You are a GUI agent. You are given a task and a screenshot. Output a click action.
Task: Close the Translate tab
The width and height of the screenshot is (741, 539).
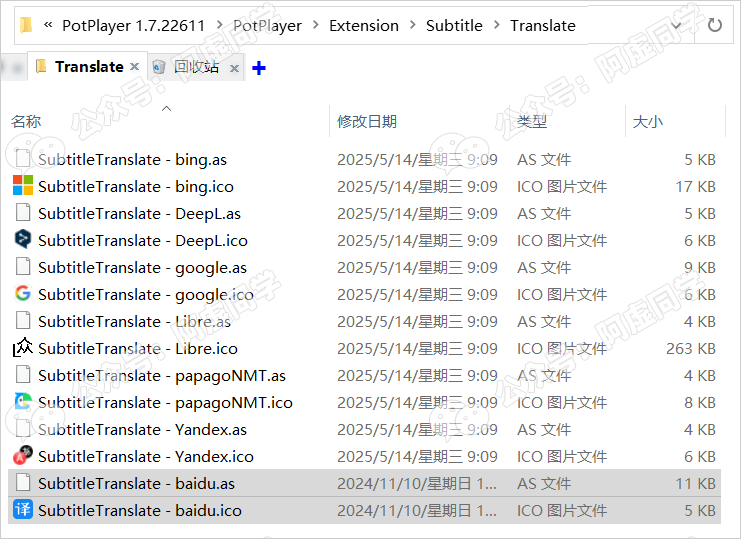(x=134, y=67)
